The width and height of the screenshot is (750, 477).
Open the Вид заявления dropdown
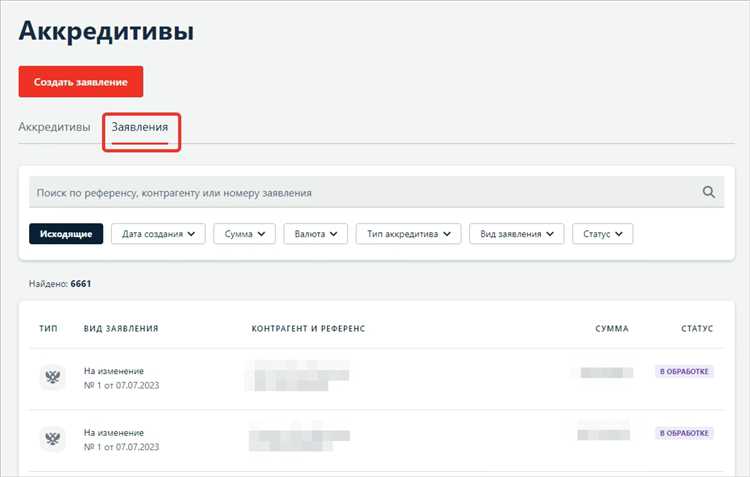[x=517, y=234]
